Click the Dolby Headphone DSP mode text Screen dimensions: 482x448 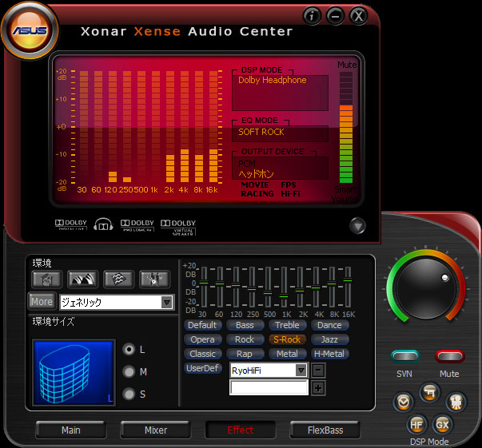click(273, 80)
